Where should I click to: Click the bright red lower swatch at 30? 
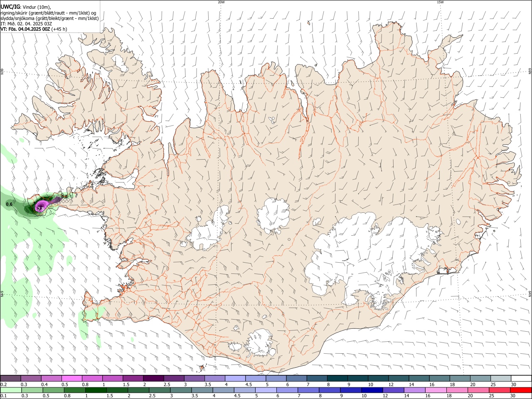tap(520, 390)
